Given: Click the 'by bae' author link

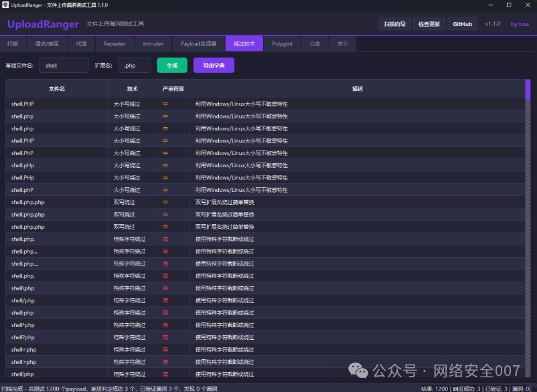Looking at the screenshot, I should (520, 24).
